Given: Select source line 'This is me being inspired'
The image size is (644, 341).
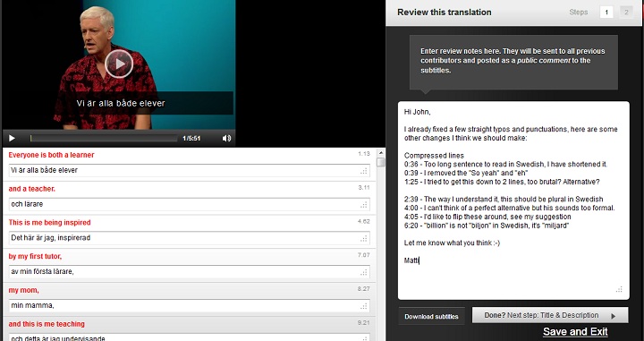Looking at the screenshot, I should click(49, 223).
